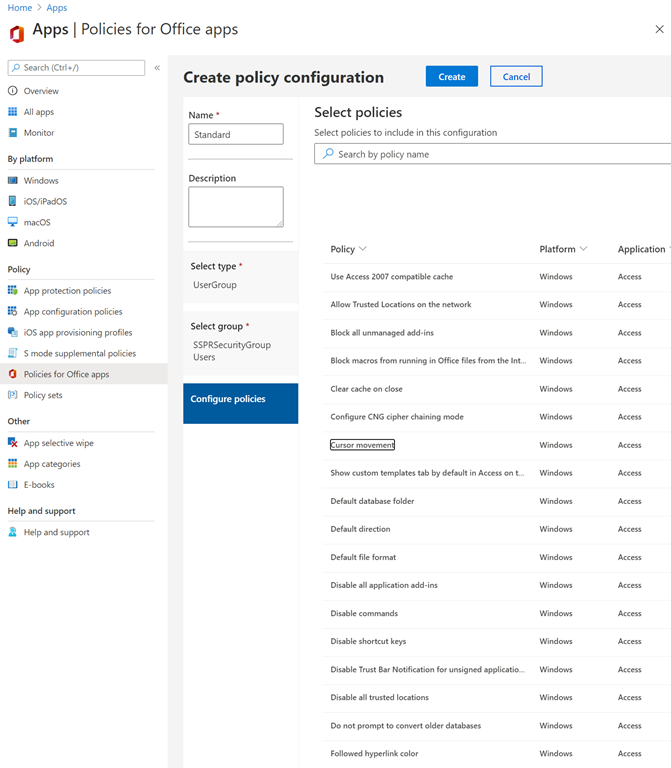Click the Description text area
The width and height of the screenshot is (671, 768).
(235, 206)
